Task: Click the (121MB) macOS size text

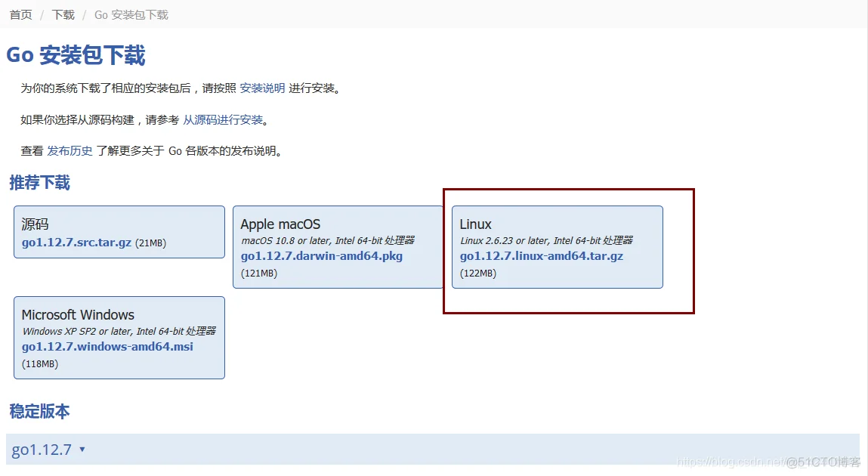Action: [x=259, y=273]
